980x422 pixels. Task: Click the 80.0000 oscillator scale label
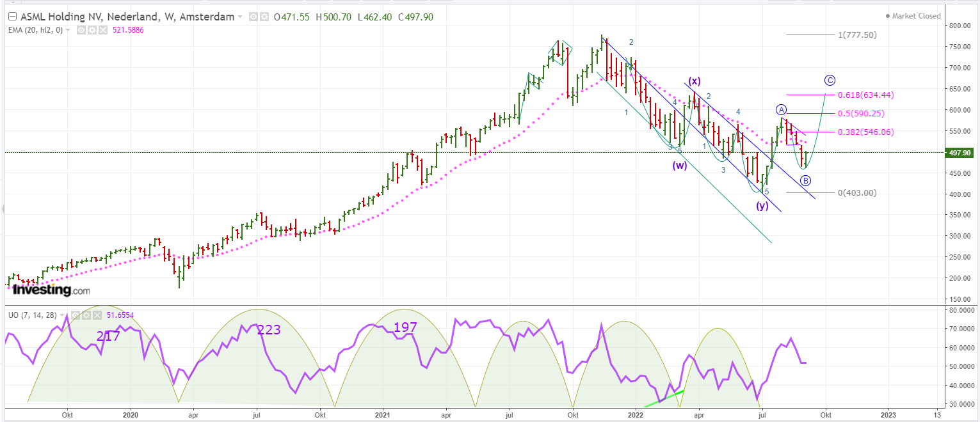(961, 310)
